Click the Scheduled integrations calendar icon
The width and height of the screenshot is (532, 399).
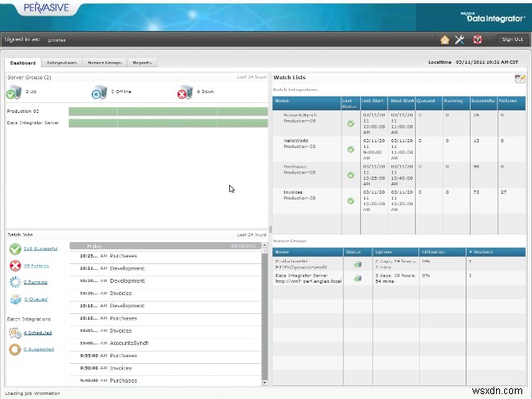15,333
